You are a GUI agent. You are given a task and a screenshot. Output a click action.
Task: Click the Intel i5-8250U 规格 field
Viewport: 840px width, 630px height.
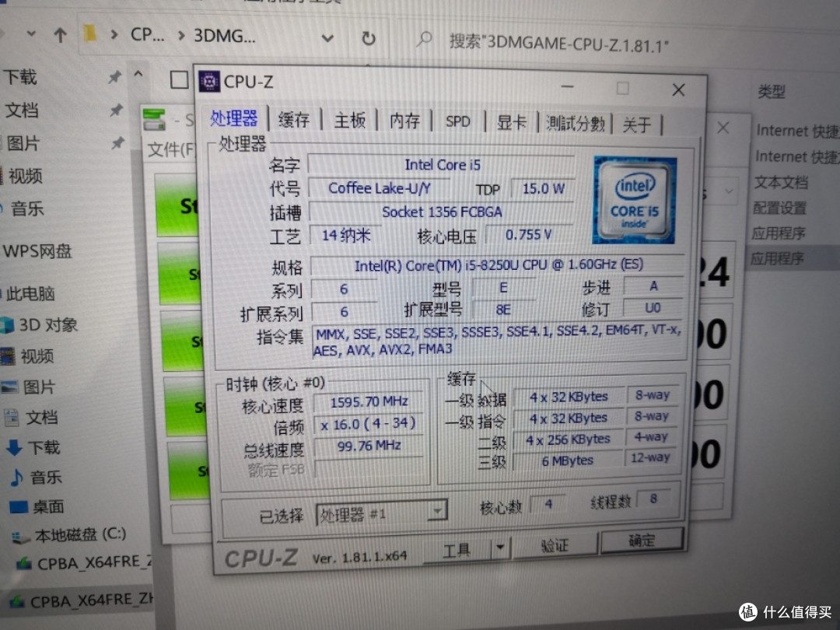click(498, 265)
